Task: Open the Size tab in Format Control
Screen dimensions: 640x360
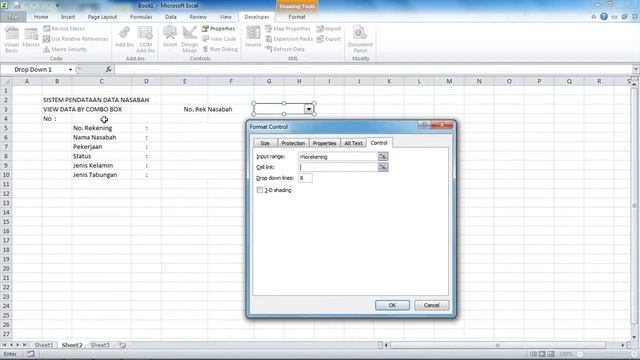Action: point(265,143)
